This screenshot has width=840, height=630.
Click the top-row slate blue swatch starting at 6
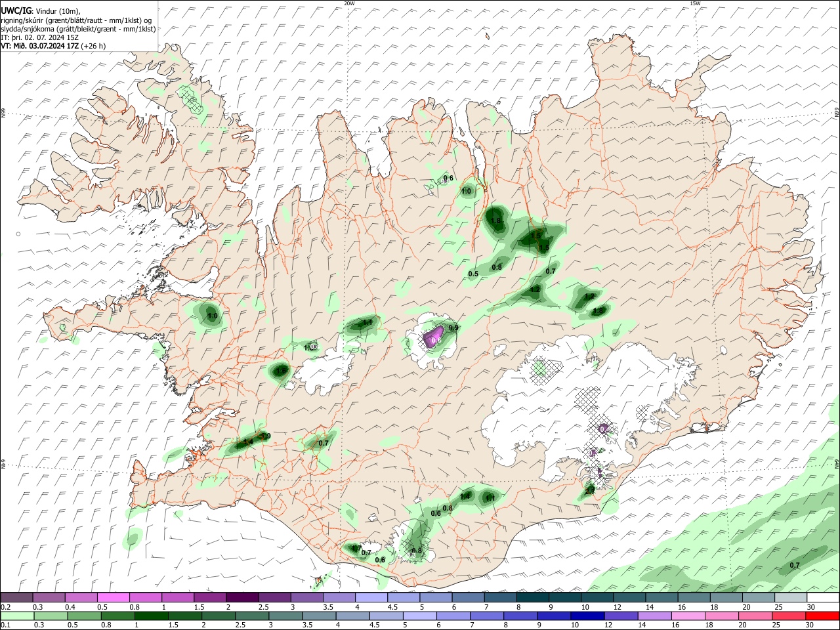(x=468, y=598)
